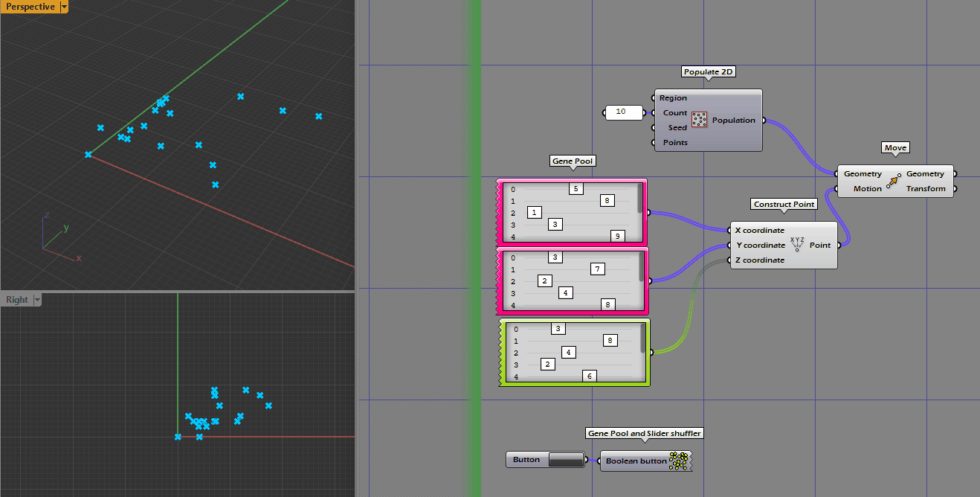This screenshot has height=497, width=980.
Task: Click the Geometry output on Move component
Action: pos(925,174)
